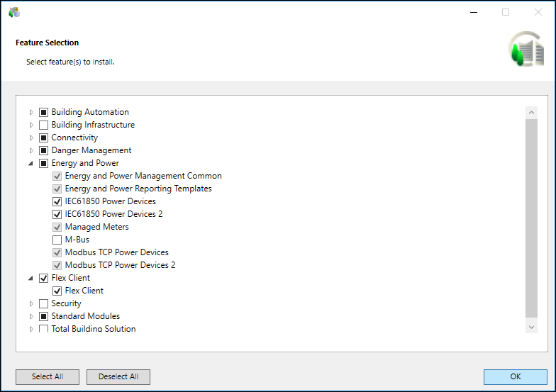Uncheck IEC61850 Power Devices 2 checkbox
The width and height of the screenshot is (556, 392).
[57, 214]
